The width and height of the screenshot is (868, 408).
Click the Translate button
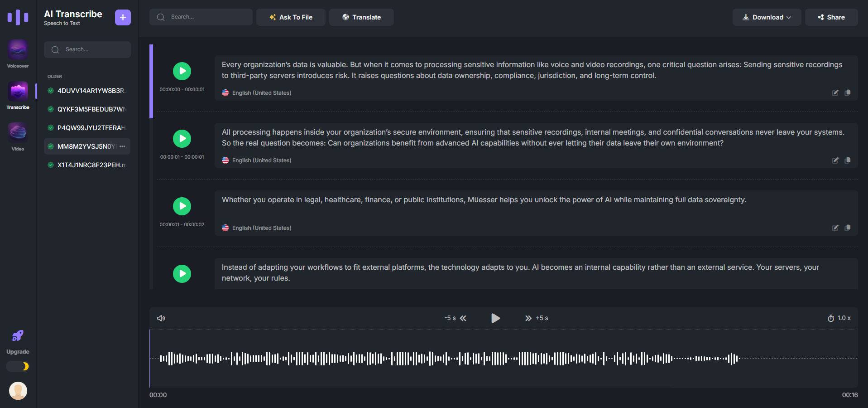(361, 17)
